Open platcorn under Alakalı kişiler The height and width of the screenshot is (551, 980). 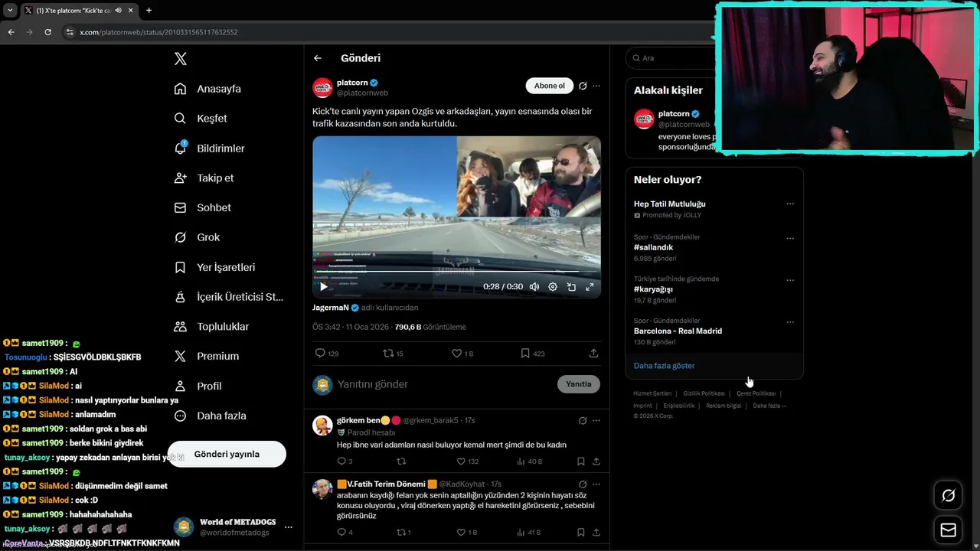[673, 114]
